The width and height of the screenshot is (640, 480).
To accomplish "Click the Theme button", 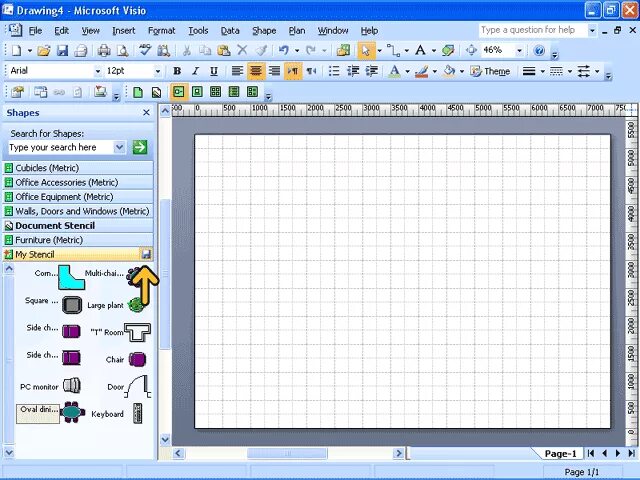I will point(490,71).
